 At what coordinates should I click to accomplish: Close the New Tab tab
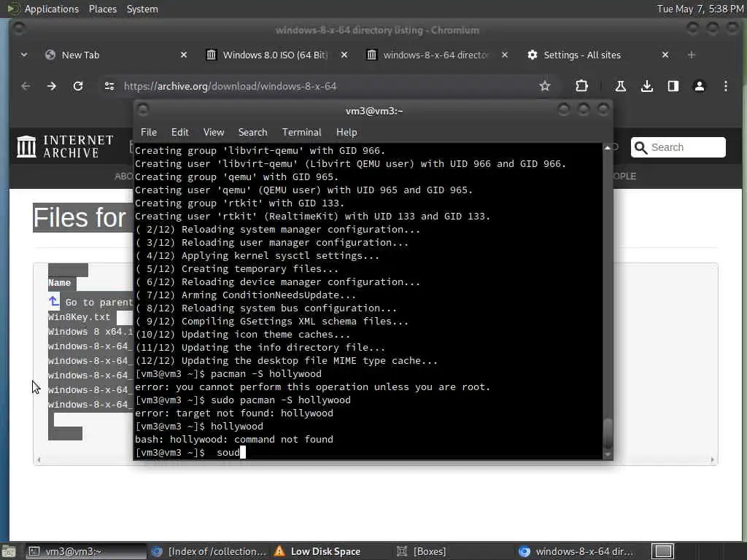point(183,55)
